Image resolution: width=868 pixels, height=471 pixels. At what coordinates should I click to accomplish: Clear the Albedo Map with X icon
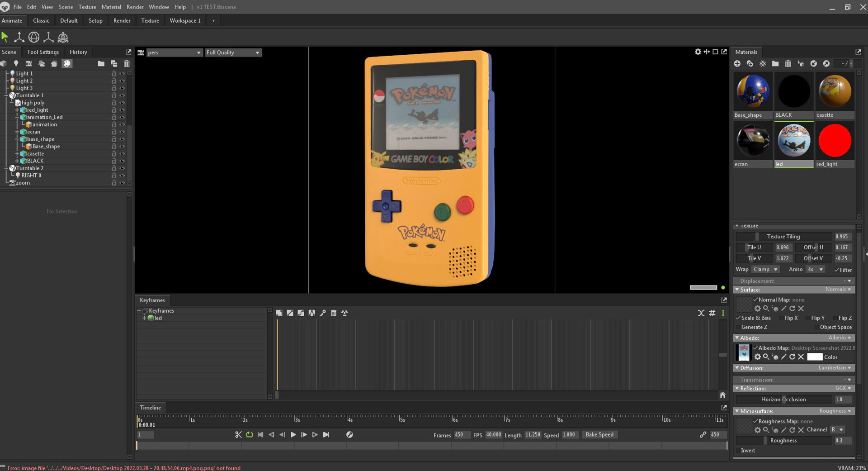click(x=801, y=357)
